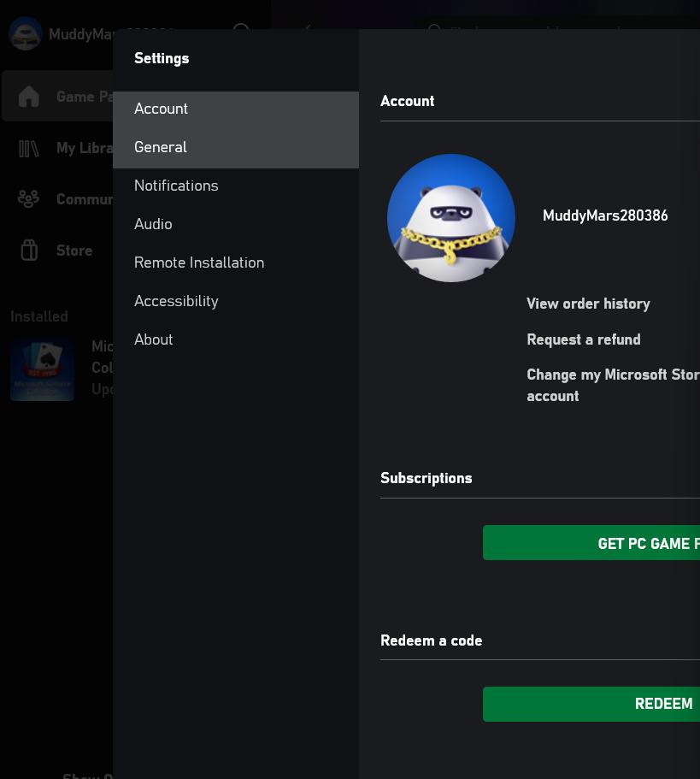Click the Settings dialog title

pos(162,59)
